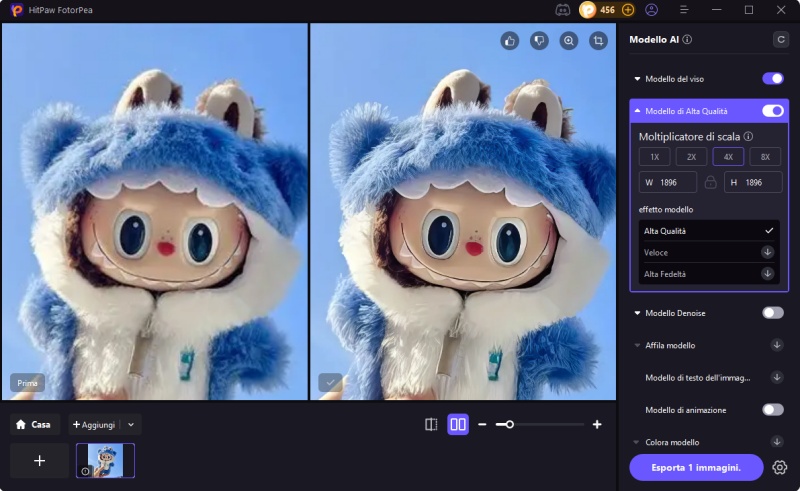Click Moltiplicatore di scala info icon
This screenshot has width=800, height=491.
[x=748, y=136]
